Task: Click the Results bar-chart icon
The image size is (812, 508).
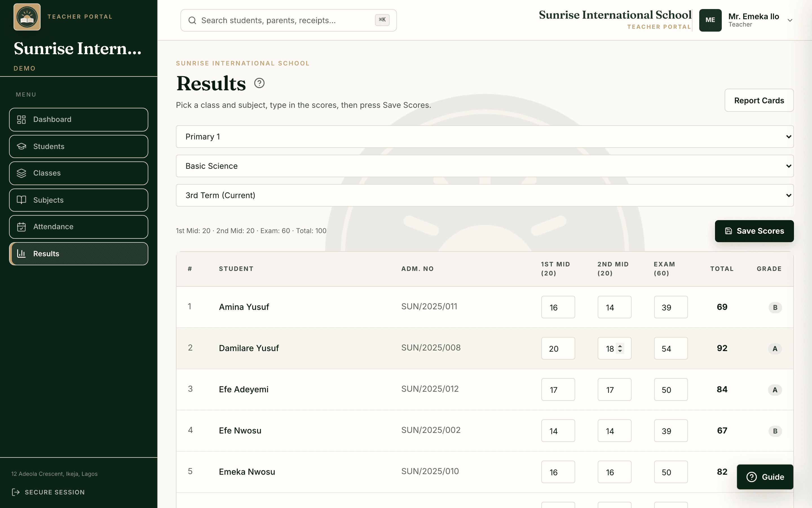Action: tap(21, 254)
